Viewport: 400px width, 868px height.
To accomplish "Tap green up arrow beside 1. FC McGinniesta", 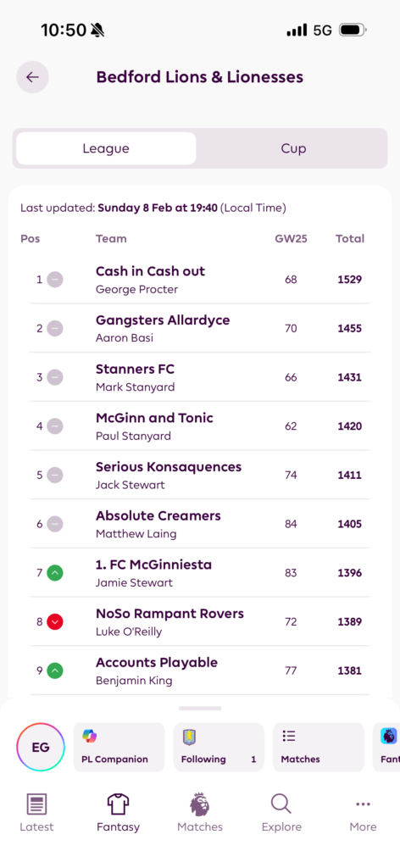I will (55, 573).
